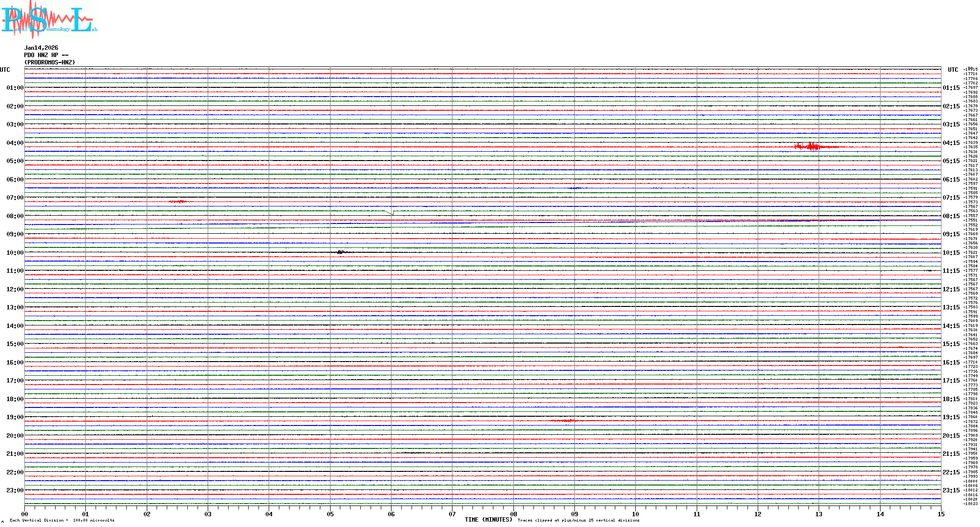The height and width of the screenshot is (527, 980).
Task: Click the large red seismic event burst
Action: tap(812, 146)
